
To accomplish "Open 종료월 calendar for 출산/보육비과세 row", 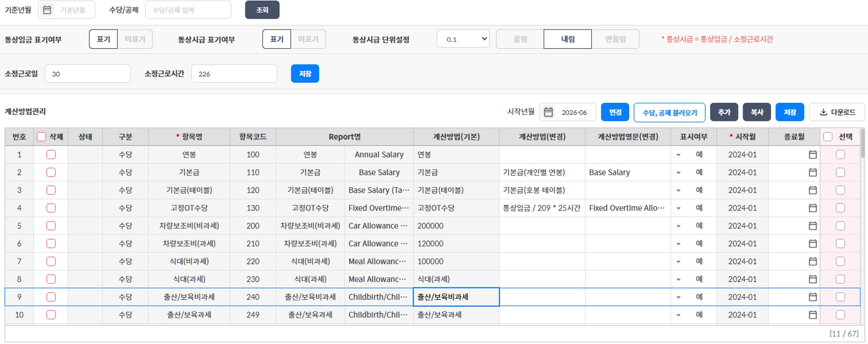I will pos(812,297).
